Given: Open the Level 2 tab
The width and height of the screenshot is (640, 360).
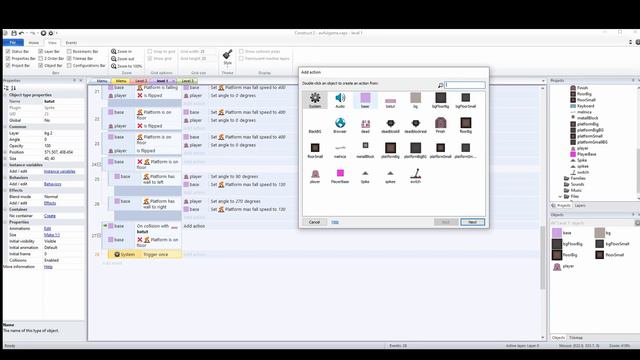Looking at the screenshot, I should (x=141, y=81).
